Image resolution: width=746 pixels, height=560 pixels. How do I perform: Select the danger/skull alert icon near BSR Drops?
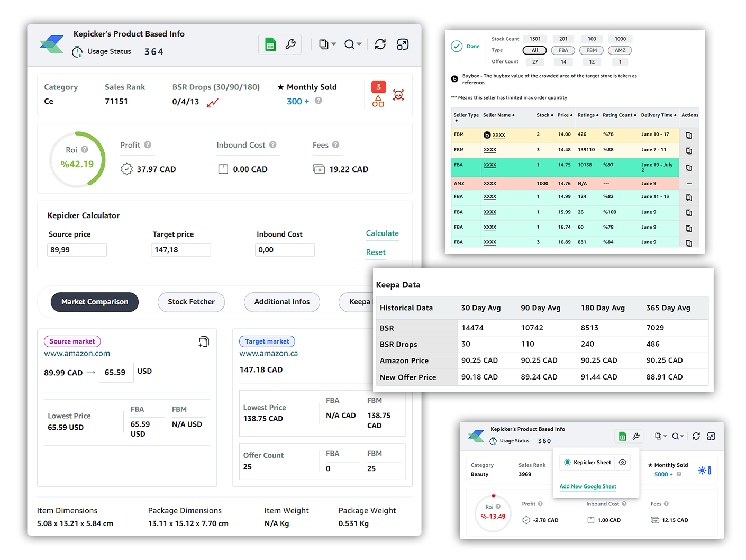pyautogui.click(x=398, y=95)
